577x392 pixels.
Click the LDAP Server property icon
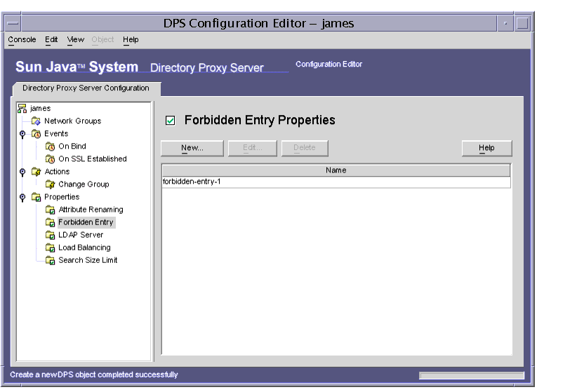[x=50, y=235]
